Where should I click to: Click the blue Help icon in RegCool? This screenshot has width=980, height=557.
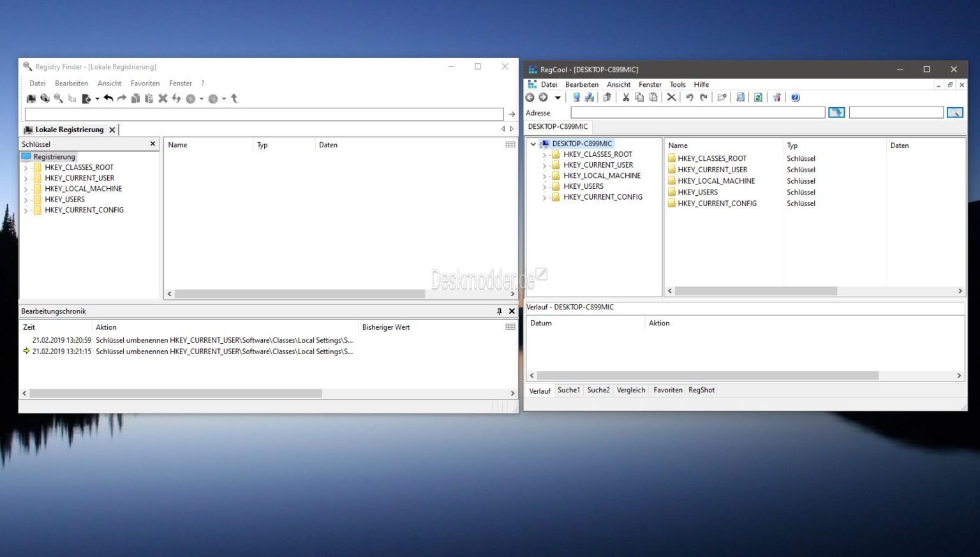[795, 97]
